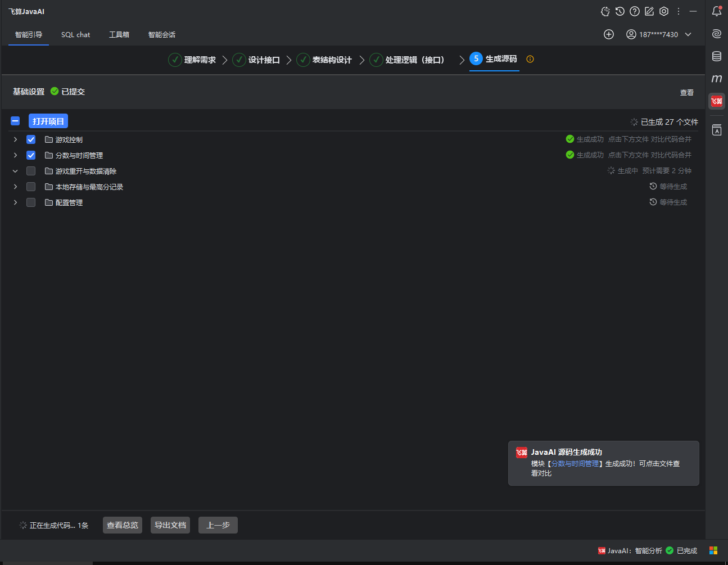Image resolution: width=728 pixels, height=565 pixels.
Task: Open the book A sidebar icon
Action: (717, 130)
